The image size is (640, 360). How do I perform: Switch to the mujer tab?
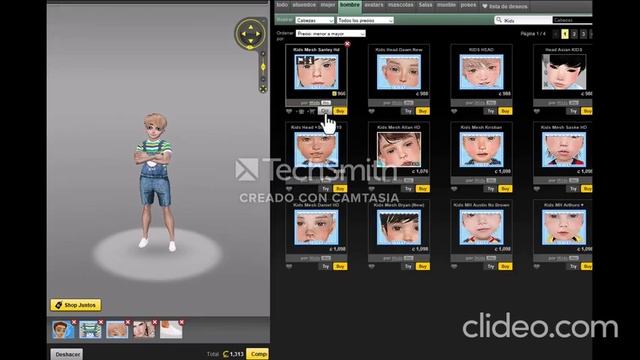pos(328,5)
